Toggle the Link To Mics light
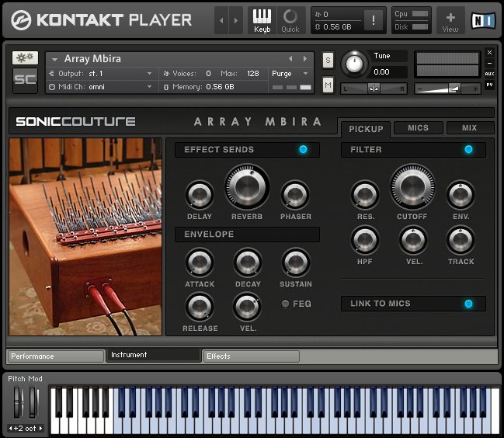Screen dimensions: 504x438 (468, 304)
